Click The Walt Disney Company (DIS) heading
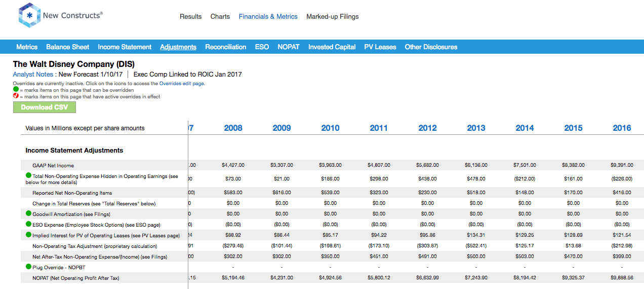Image resolution: width=644 pixels, height=289 pixels. tap(73, 64)
